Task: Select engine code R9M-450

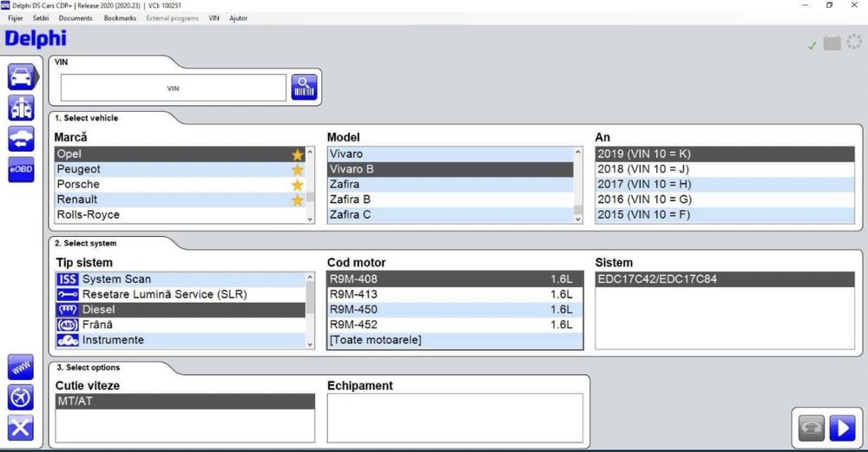Action: pos(455,310)
